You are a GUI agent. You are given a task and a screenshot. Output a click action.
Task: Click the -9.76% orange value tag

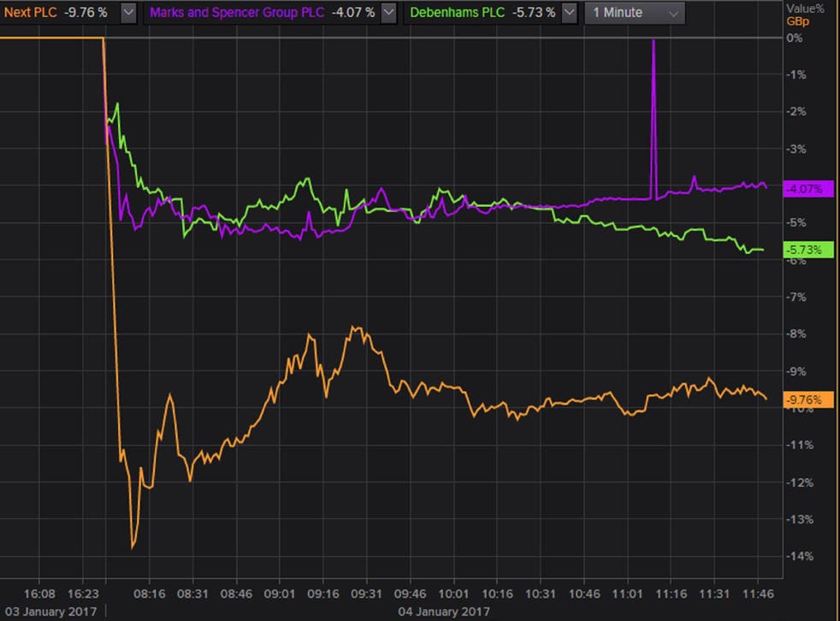pyautogui.click(x=807, y=399)
